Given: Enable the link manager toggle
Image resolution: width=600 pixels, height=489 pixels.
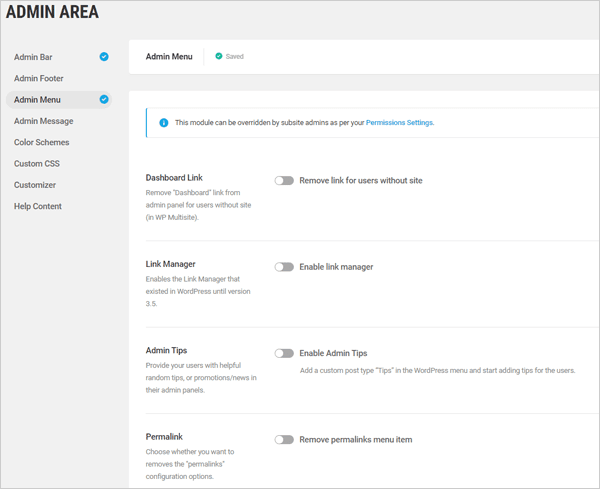Looking at the screenshot, I should tap(284, 267).
